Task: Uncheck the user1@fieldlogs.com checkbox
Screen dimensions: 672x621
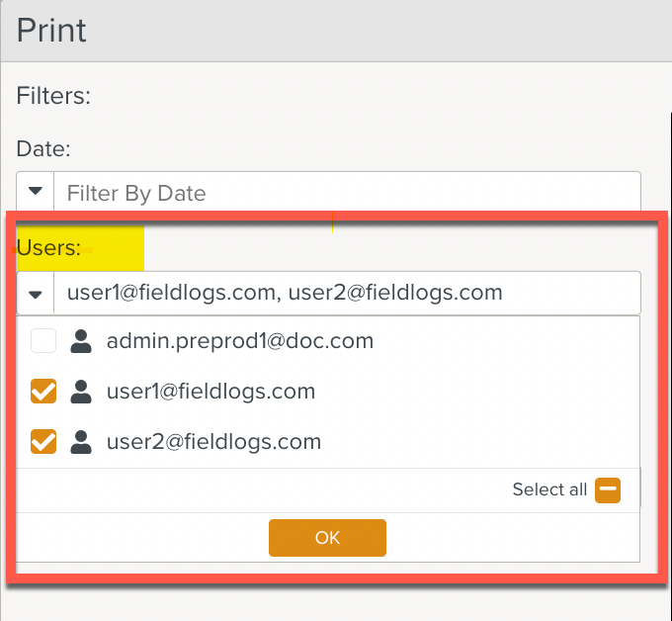Action: tap(43, 392)
